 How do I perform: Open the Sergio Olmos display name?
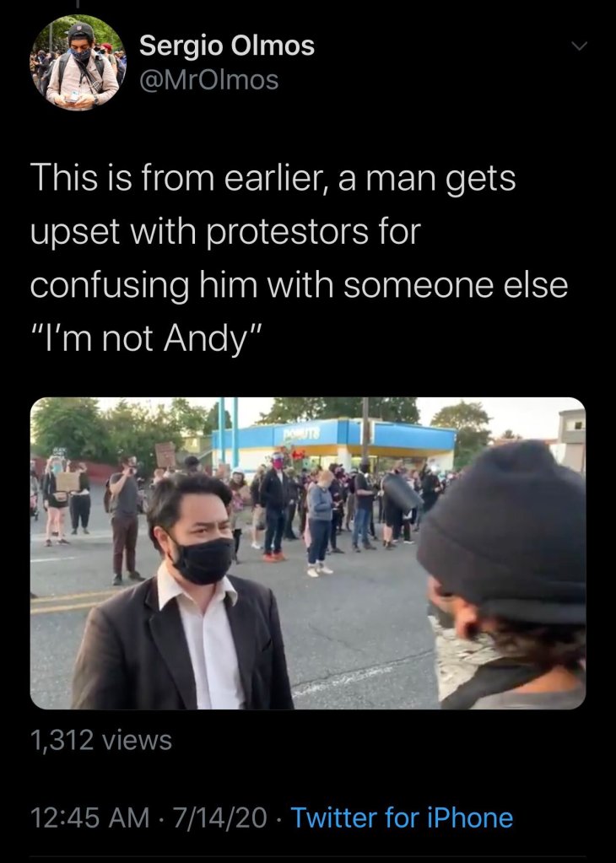[x=227, y=45]
